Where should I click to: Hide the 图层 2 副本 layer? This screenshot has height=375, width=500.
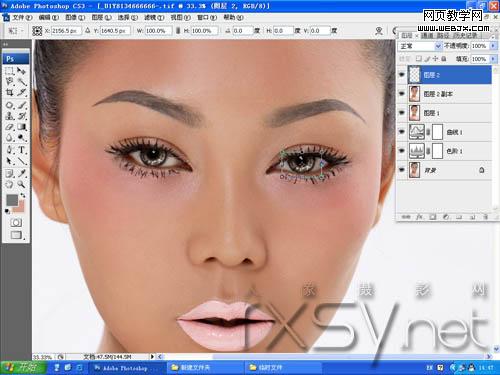(x=402, y=94)
